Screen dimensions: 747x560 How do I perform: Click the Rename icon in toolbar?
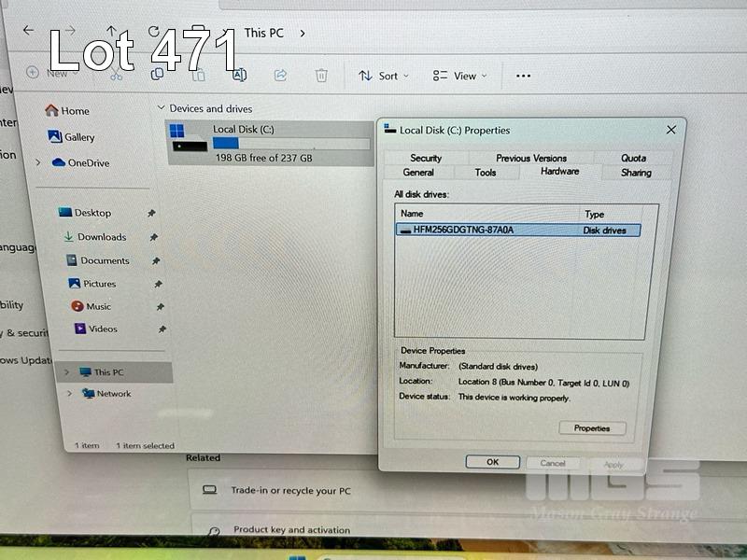pyautogui.click(x=239, y=76)
